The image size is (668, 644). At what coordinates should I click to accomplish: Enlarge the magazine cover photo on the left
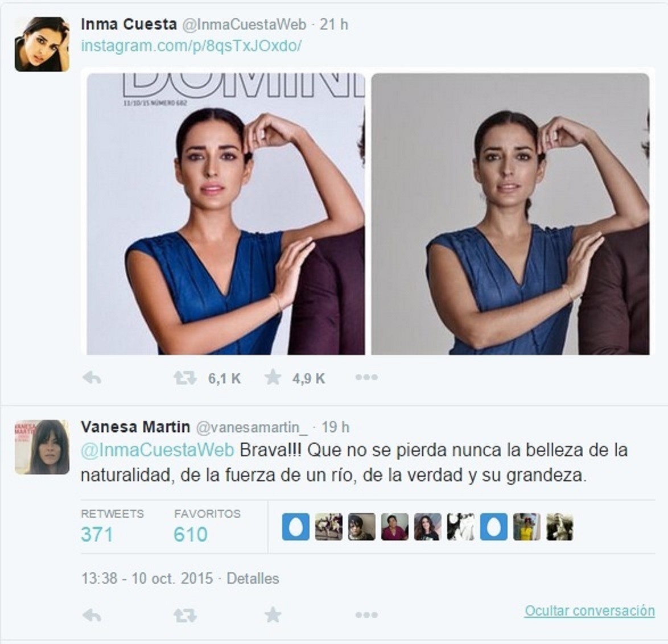coord(226,214)
